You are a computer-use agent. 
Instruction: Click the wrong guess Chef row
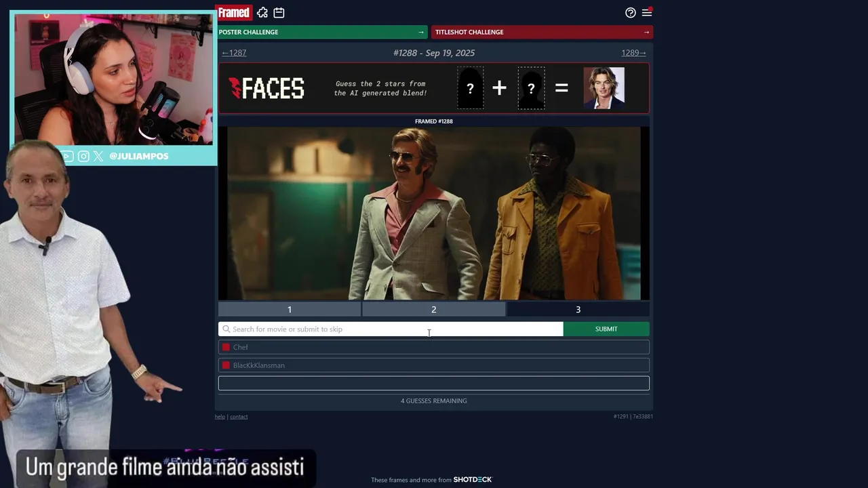(434, 347)
